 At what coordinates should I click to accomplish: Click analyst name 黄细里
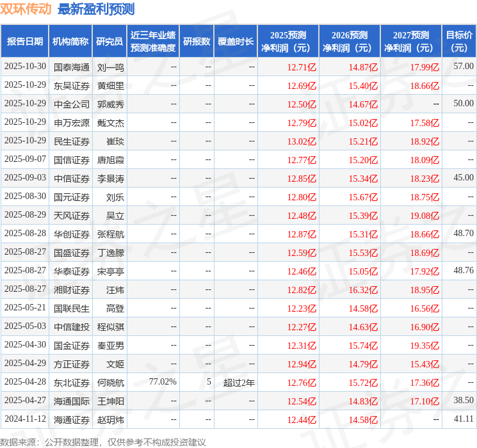110,86
